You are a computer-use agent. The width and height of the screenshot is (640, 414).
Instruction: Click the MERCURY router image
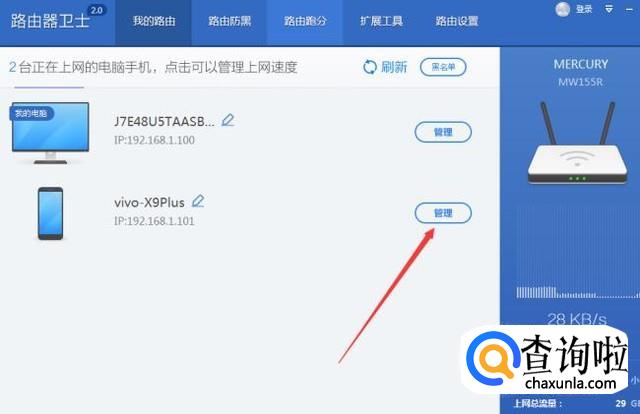click(578, 143)
